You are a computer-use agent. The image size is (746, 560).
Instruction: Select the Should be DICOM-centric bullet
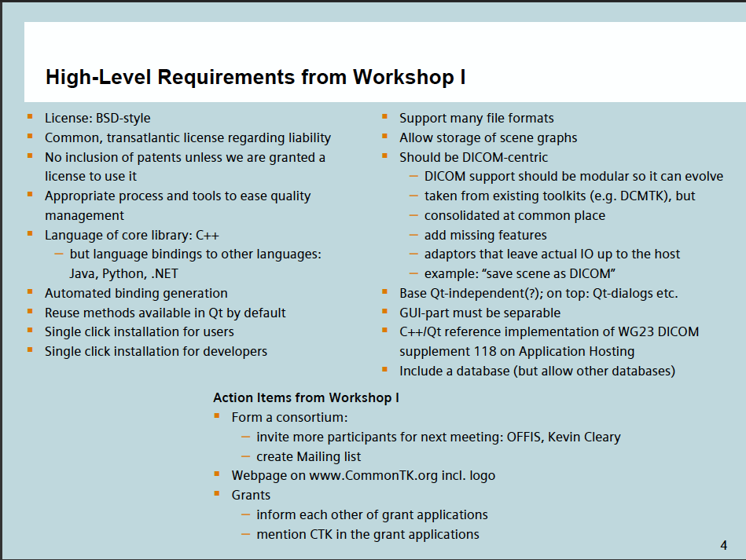(475, 157)
